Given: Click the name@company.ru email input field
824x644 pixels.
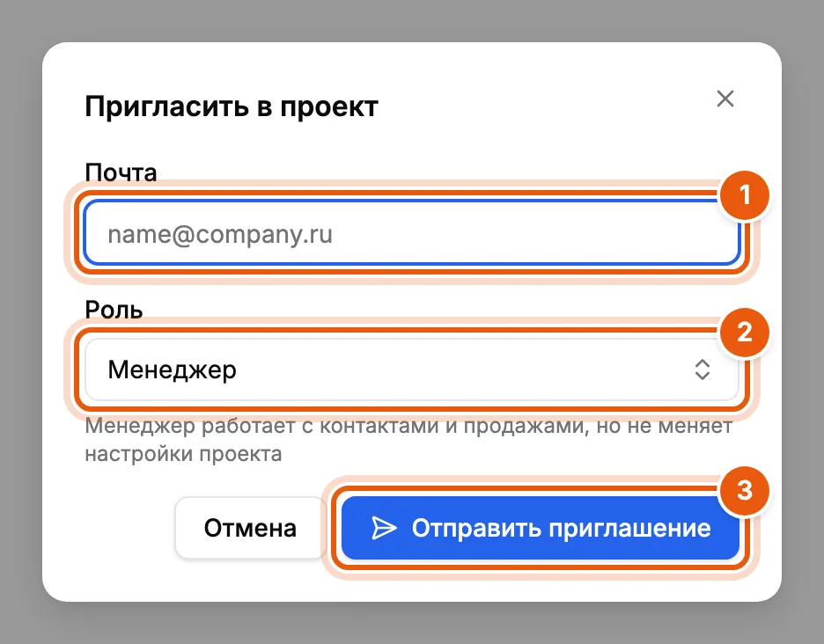Looking at the screenshot, I should 412,232.
